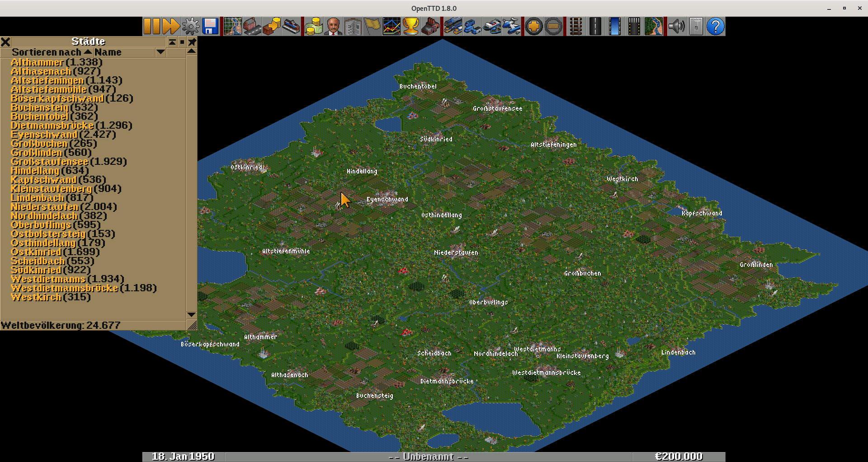The height and width of the screenshot is (462, 868).
Task: Select town Großstaufensee (1.929) in list
Action: pyautogui.click(x=69, y=162)
